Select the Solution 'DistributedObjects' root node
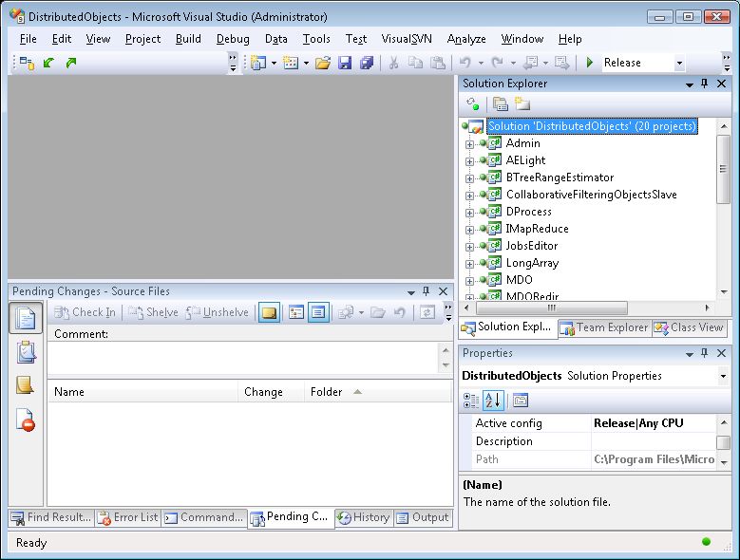This screenshot has height=560, width=740. pos(592,126)
